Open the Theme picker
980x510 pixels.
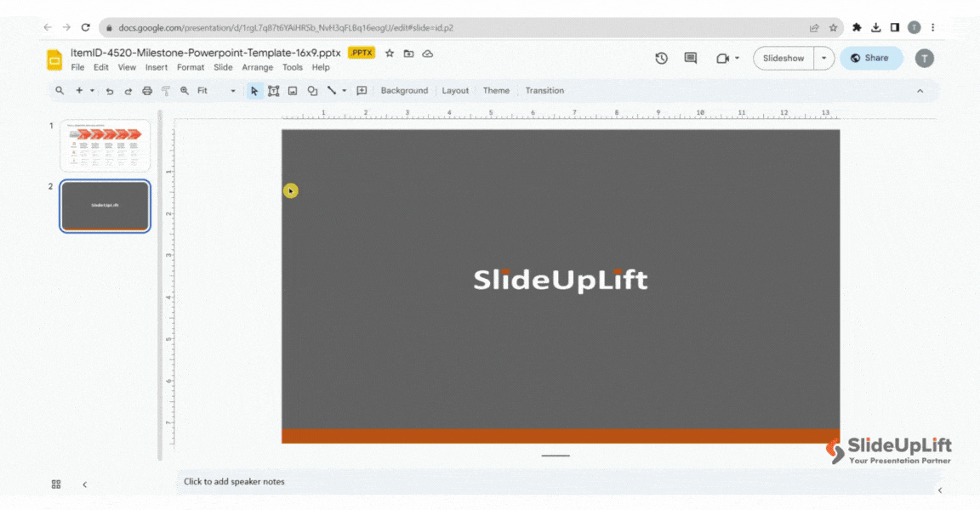point(496,90)
